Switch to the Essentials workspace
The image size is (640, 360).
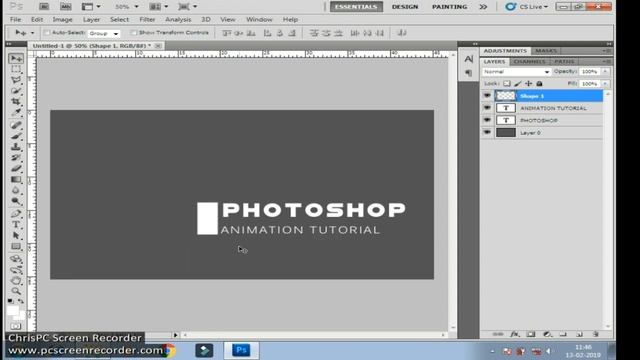click(x=356, y=7)
